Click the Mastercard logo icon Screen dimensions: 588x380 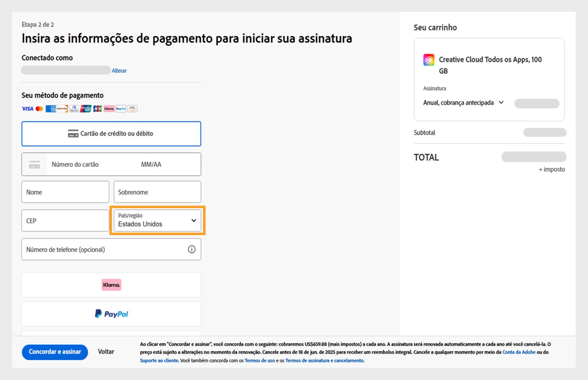(39, 109)
